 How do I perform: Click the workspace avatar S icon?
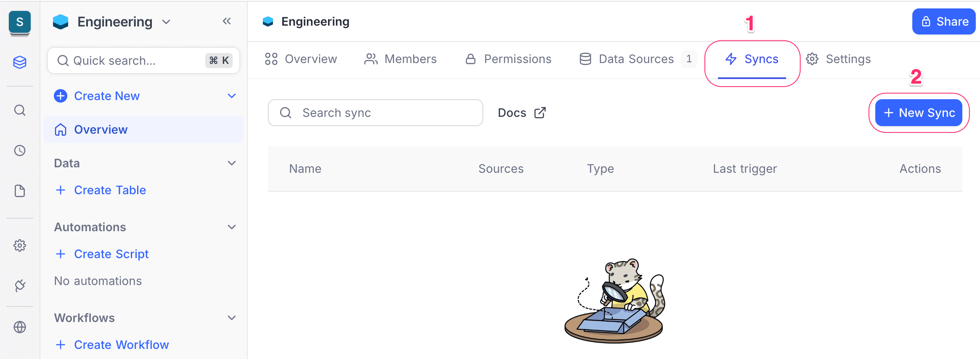19,22
